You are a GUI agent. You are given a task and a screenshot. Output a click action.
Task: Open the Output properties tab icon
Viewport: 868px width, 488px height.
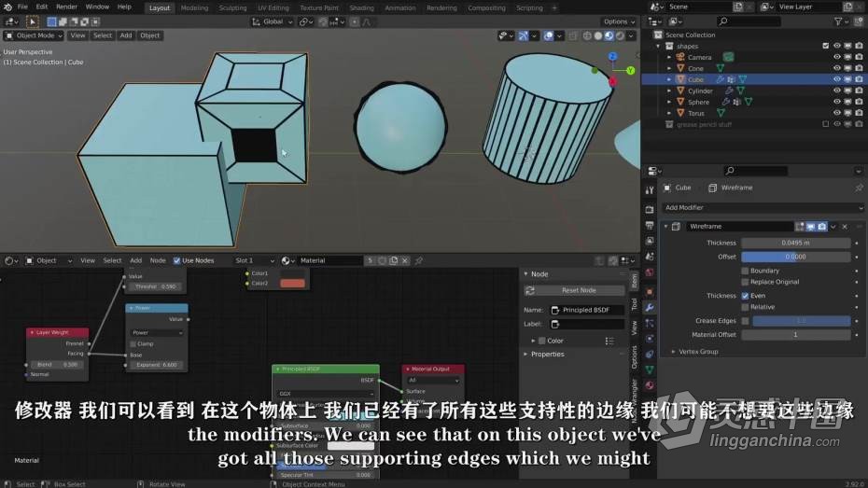[x=650, y=225]
